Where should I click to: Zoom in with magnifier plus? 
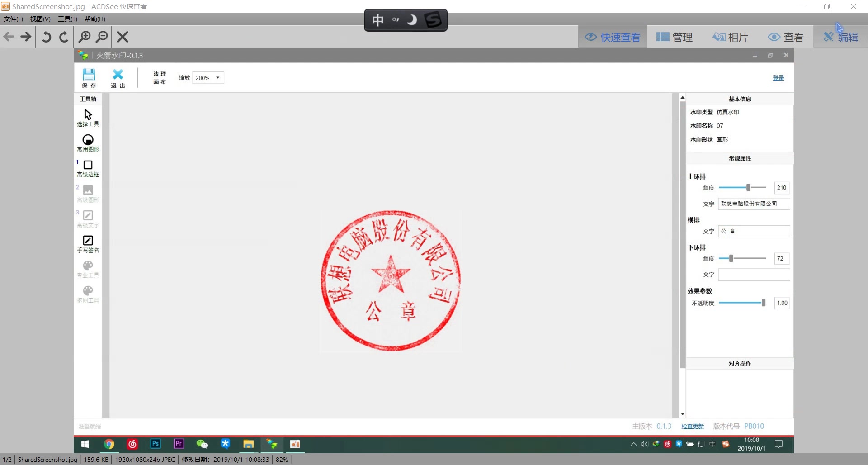pyautogui.click(x=85, y=37)
